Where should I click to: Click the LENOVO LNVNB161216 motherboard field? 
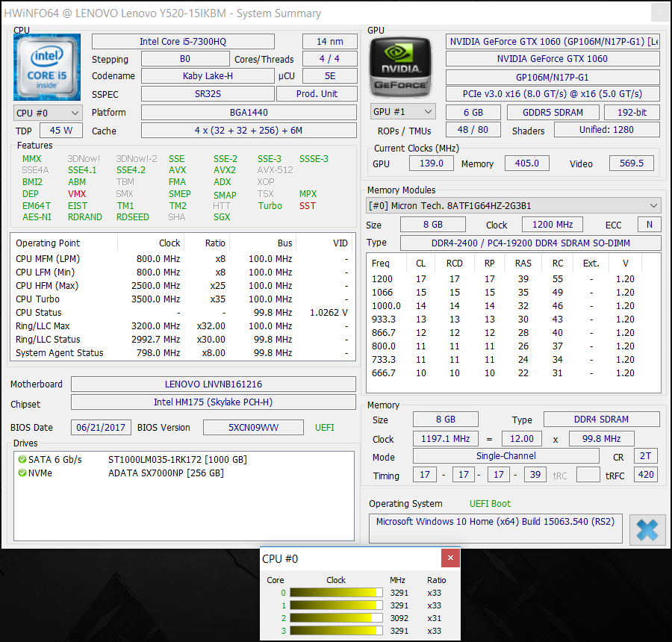(214, 384)
